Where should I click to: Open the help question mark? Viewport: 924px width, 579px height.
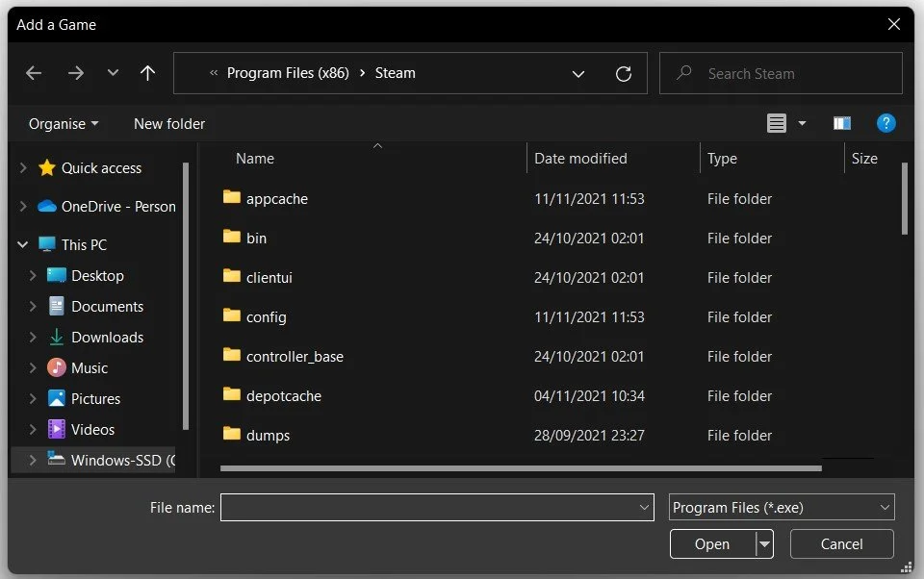[x=885, y=123]
